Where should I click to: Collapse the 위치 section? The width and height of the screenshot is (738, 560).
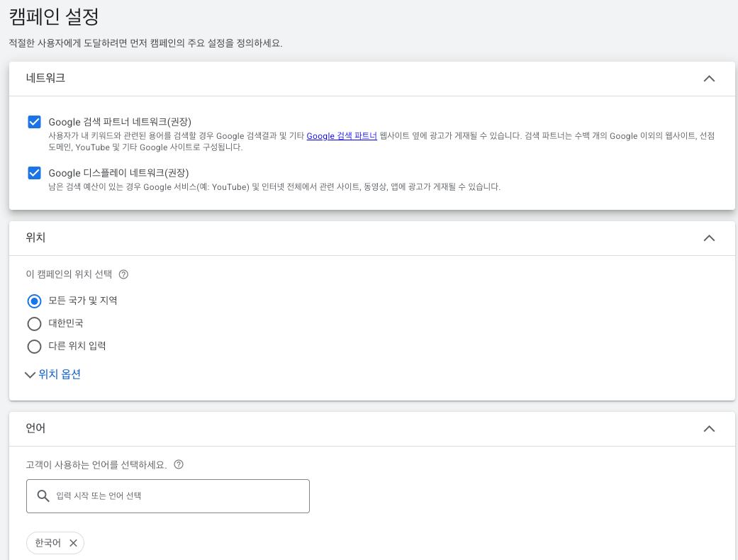coord(709,238)
